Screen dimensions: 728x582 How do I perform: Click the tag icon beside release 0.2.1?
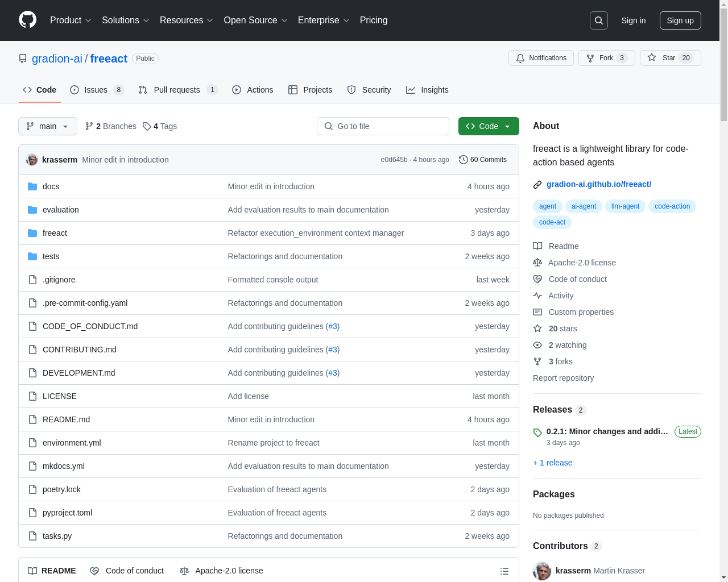[x=537, y=433]
